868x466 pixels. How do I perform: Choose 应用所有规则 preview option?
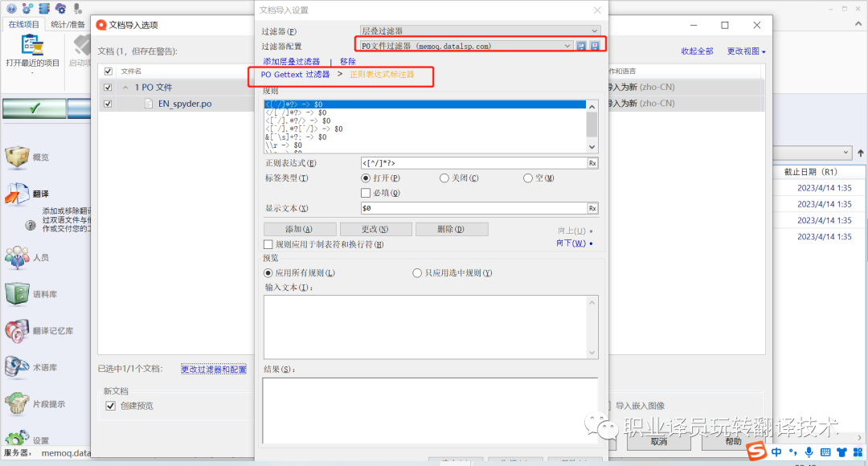[268, 273]
